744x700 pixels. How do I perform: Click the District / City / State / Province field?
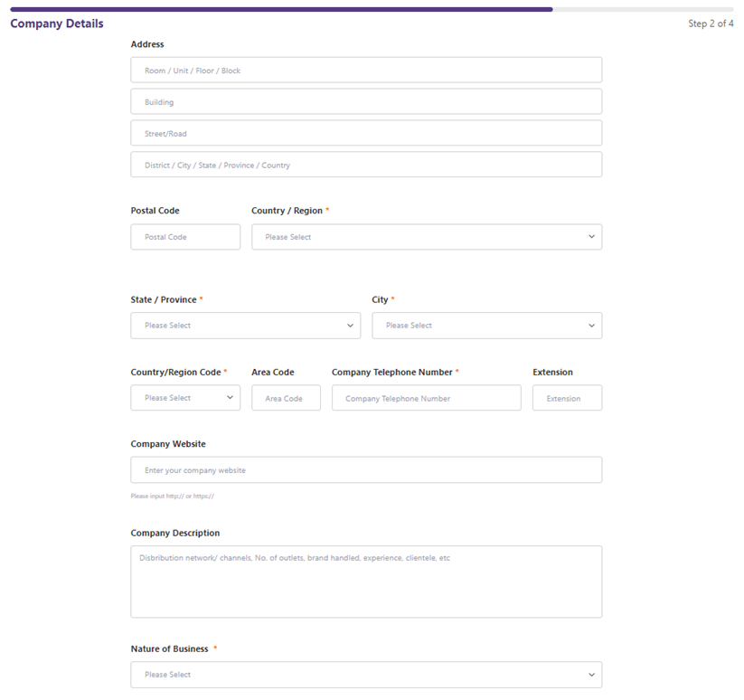pos(365,166)
